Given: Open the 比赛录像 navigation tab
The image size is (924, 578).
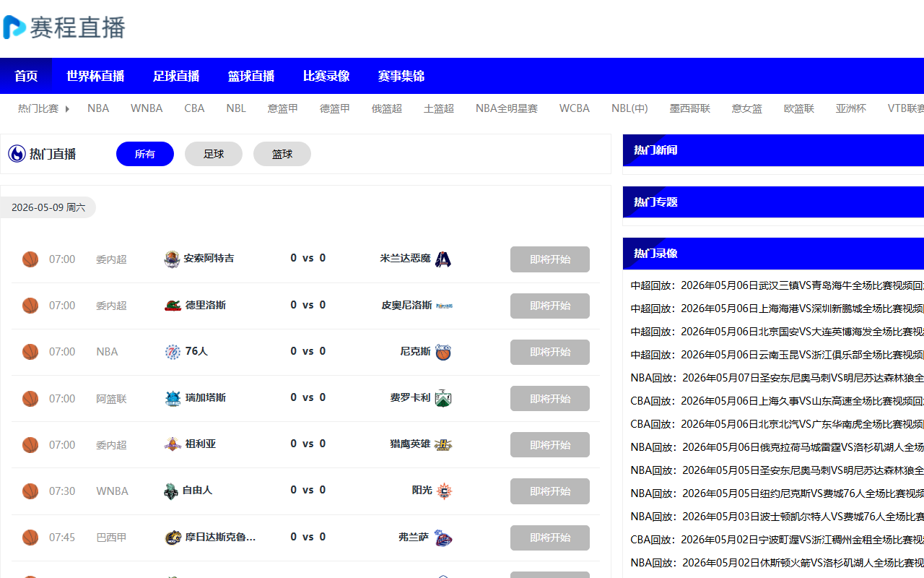Looking at the screenshot, I should tap(326, 76).
